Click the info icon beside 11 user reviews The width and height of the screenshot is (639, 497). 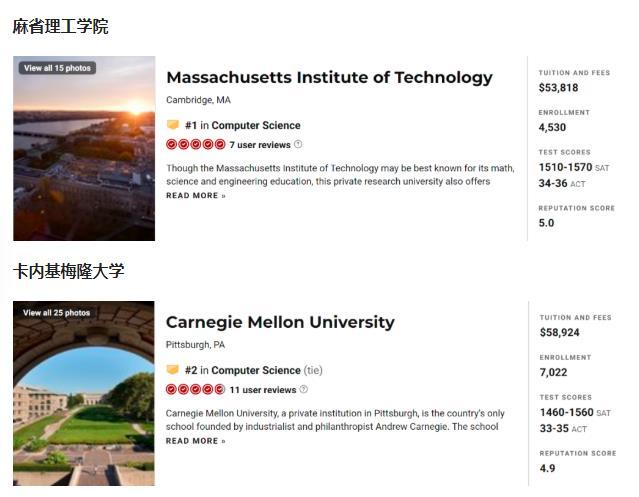click(x=304, y=389)
